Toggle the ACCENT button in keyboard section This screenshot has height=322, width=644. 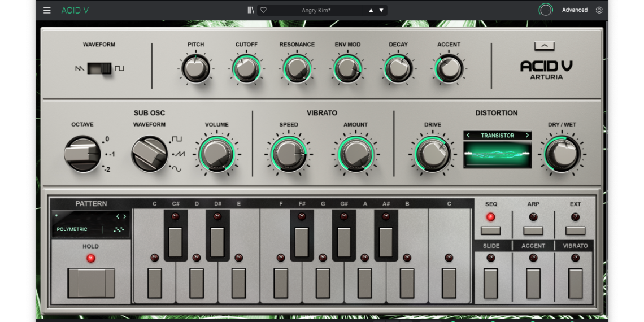(533, 284)
